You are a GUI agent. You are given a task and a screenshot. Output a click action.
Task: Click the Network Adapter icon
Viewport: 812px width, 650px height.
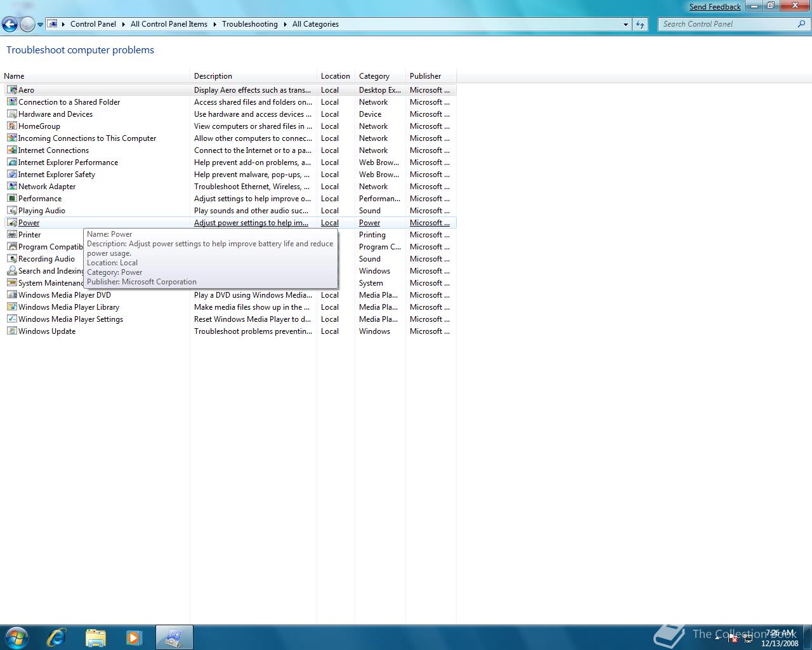(12, 187)
